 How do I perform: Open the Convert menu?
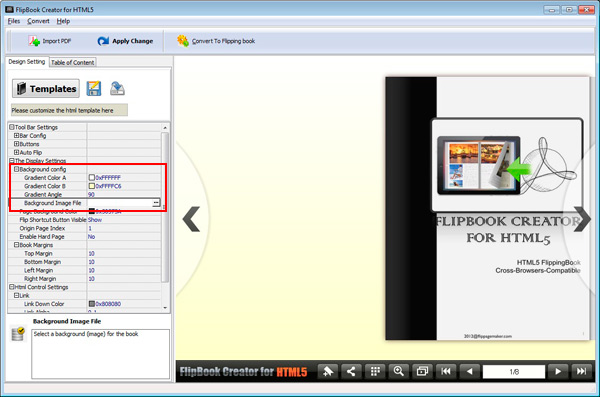point(38,21)
